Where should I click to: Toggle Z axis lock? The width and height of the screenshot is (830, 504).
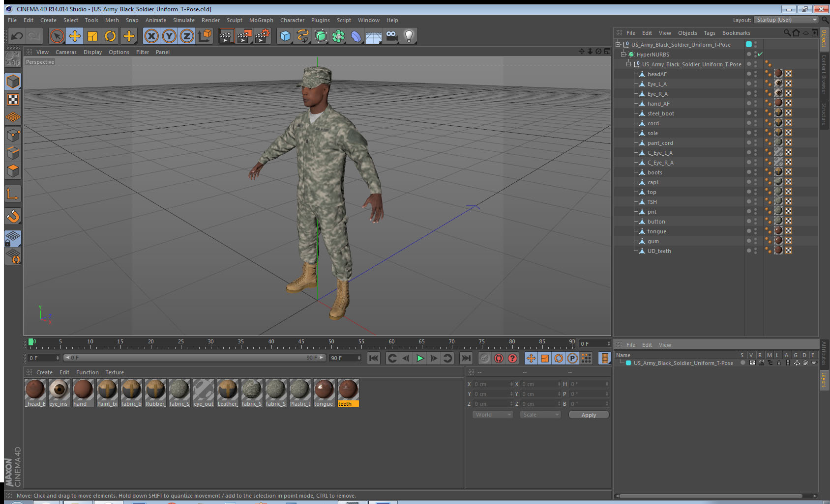tap(187, 36)
